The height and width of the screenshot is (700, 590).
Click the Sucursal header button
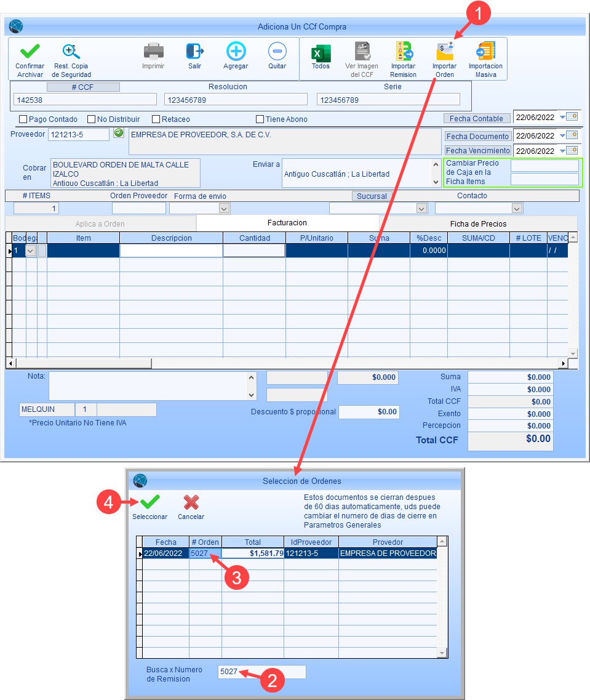click(372, 196)
